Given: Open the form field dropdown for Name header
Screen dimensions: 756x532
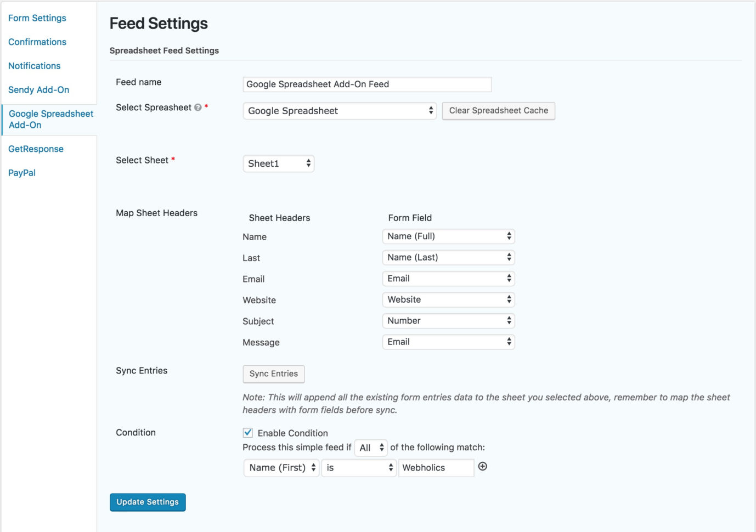Looking at the screenshot, I should (448, 236).
